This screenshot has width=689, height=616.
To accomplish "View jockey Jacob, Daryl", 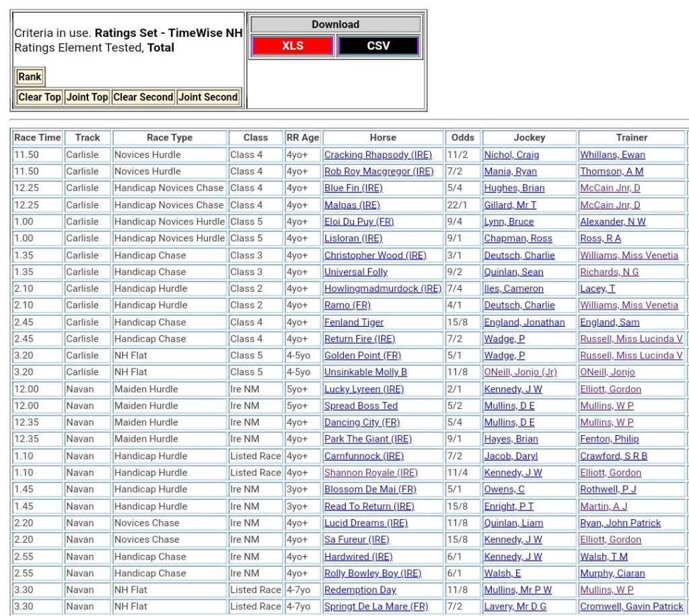I will pos(511,456).
